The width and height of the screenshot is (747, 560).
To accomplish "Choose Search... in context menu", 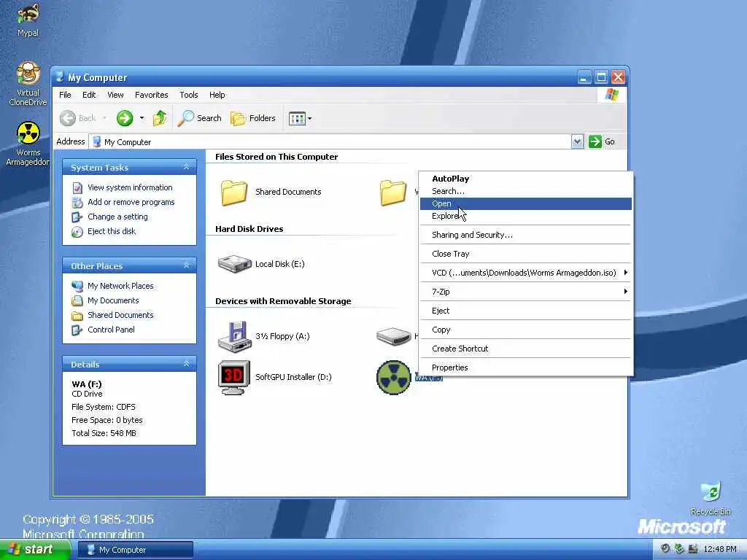I will tap(525, 191).
